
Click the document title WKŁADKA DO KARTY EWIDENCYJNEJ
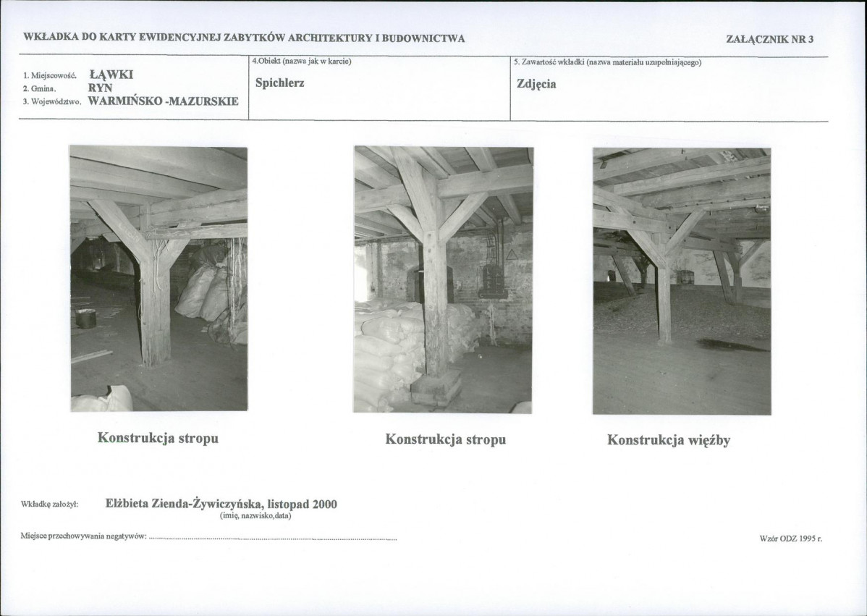point(244,38)
